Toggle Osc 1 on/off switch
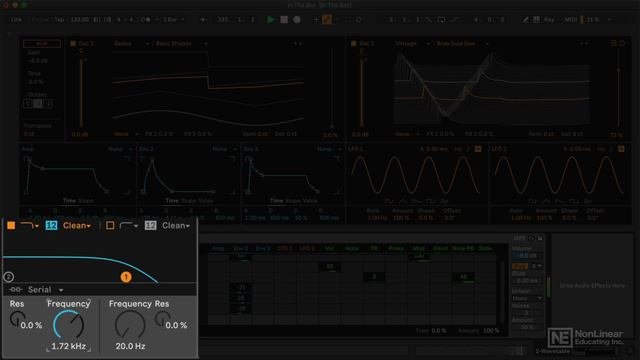The width and height of the screenshot is (640, 360). tap(73, 43)
